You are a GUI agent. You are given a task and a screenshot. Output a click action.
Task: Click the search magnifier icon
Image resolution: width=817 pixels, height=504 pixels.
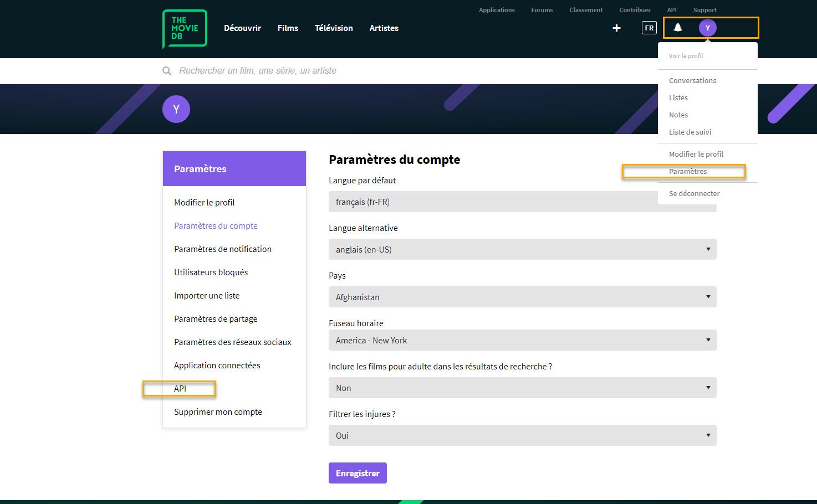click(167, 70)
